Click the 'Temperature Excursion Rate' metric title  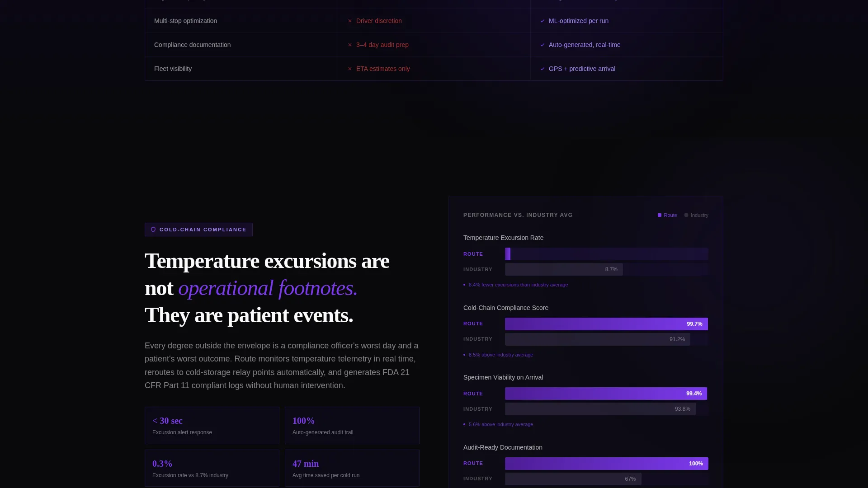coord(503,238)
